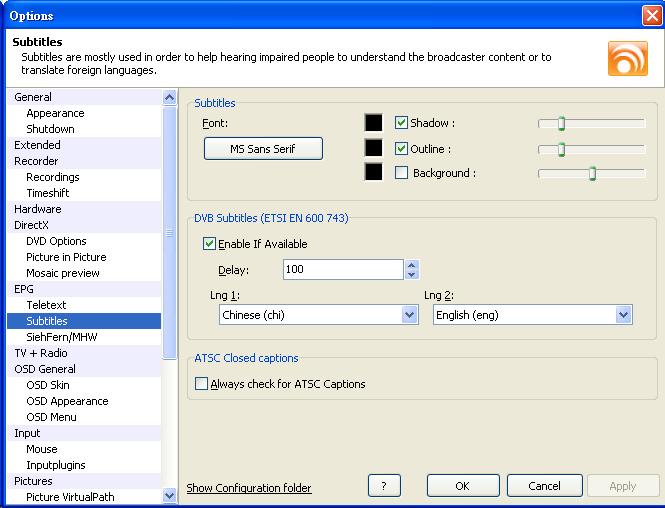Enable the Background checkbox

coord(401,173)
